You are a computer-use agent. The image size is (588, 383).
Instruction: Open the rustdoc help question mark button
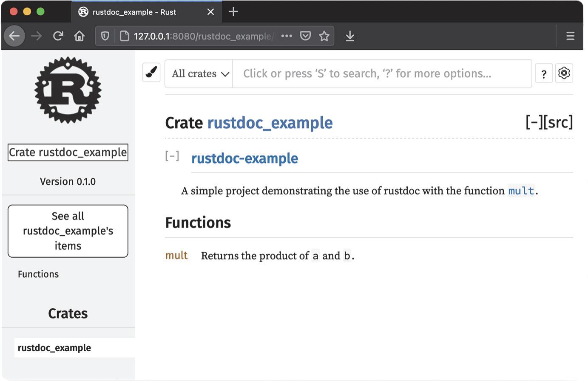tap(543, 73)
